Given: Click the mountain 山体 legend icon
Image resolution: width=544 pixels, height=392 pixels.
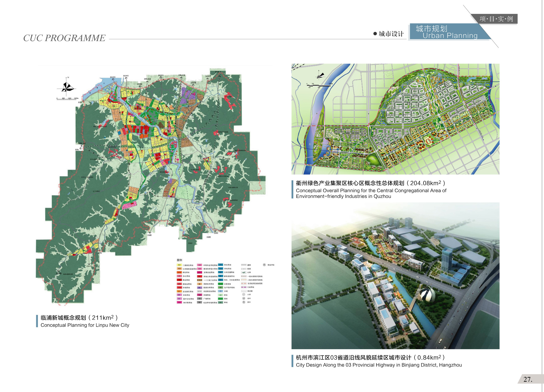Looking at the screenshot, I should pyautogui.click(x=244, y=272).
